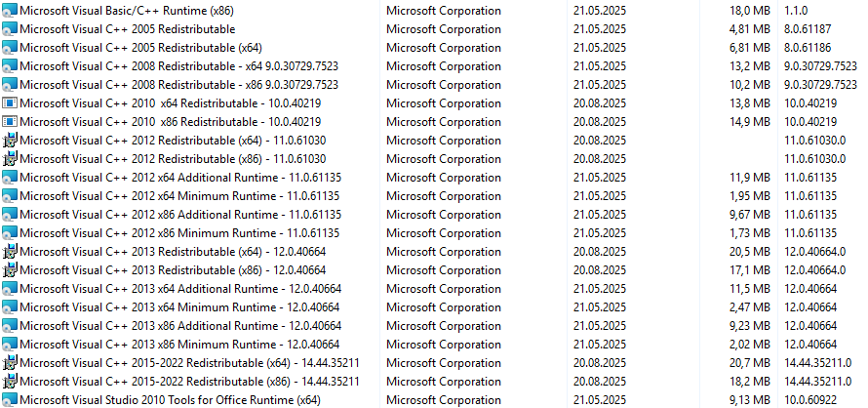
Task: Click icon of Visual C++ 2013 x64 Minimum Runtime
Action: (x=10, y=307)
